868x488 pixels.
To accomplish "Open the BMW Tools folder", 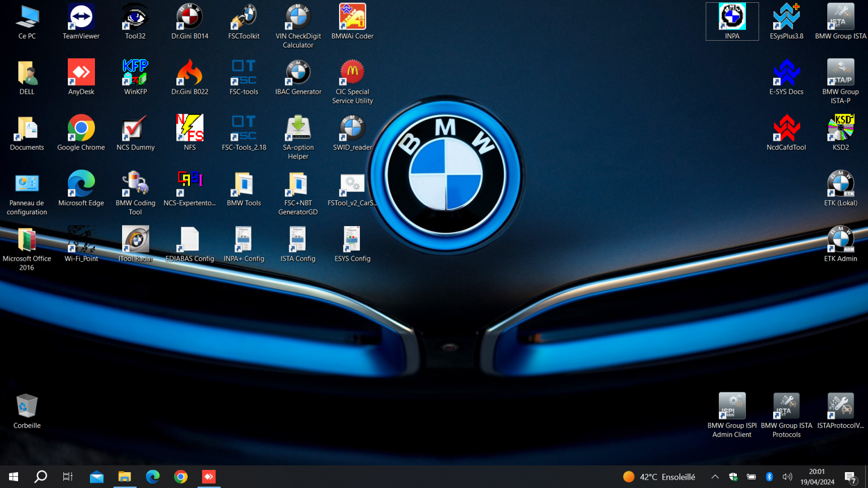I will 244,188.
